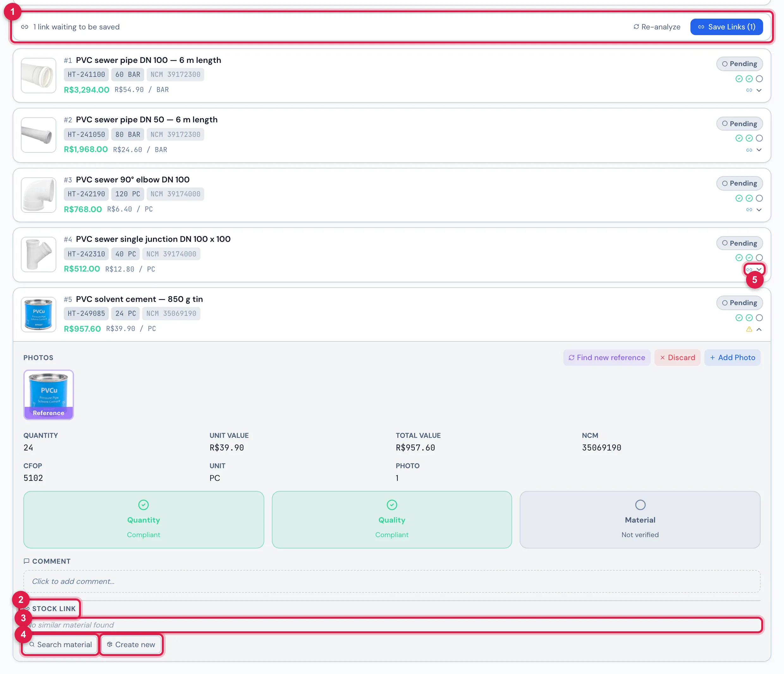Click the stock link icon on item #1
The image size is (784, 674).
tap(749, 90)
